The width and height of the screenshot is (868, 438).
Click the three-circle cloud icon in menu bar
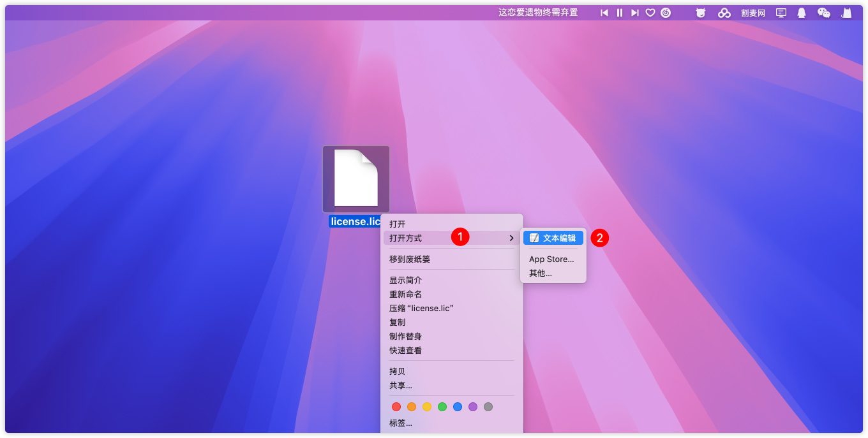click(724, 13)
